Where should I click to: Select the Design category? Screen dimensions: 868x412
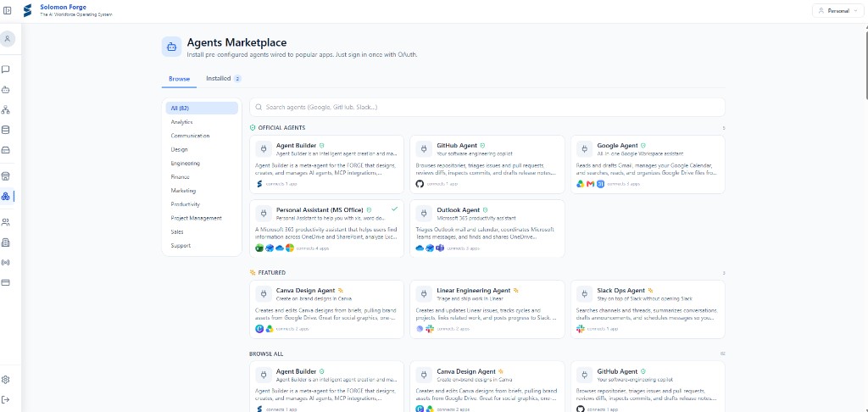(202, 149)
